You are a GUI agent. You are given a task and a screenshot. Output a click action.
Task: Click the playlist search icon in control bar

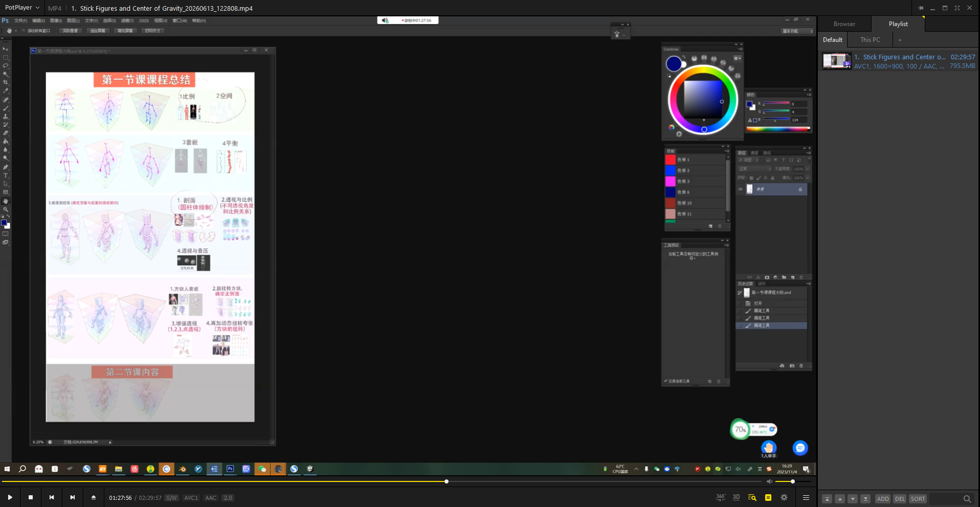click(x=752, y=497)
